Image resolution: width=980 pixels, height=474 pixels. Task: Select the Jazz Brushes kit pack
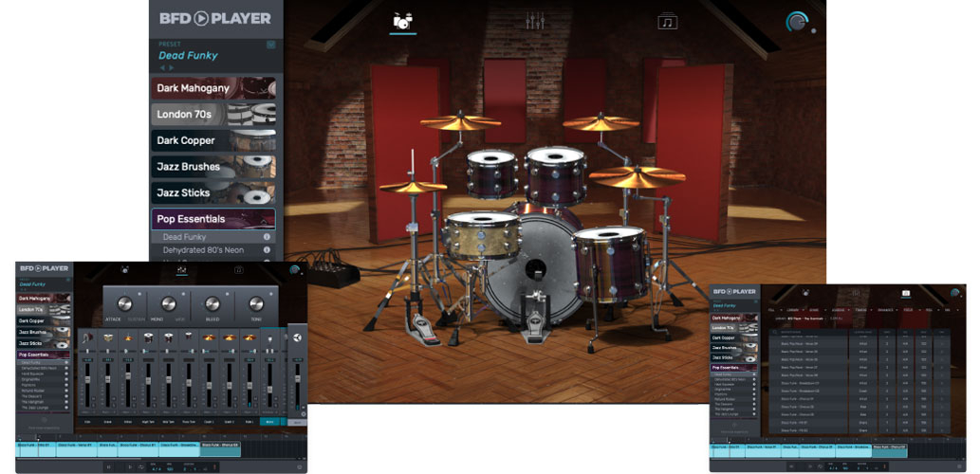213,167
